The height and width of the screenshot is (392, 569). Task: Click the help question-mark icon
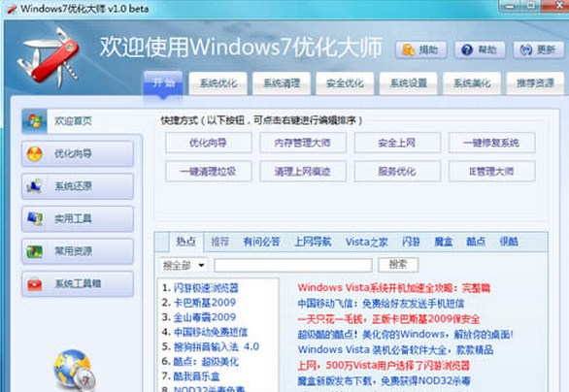467,49
